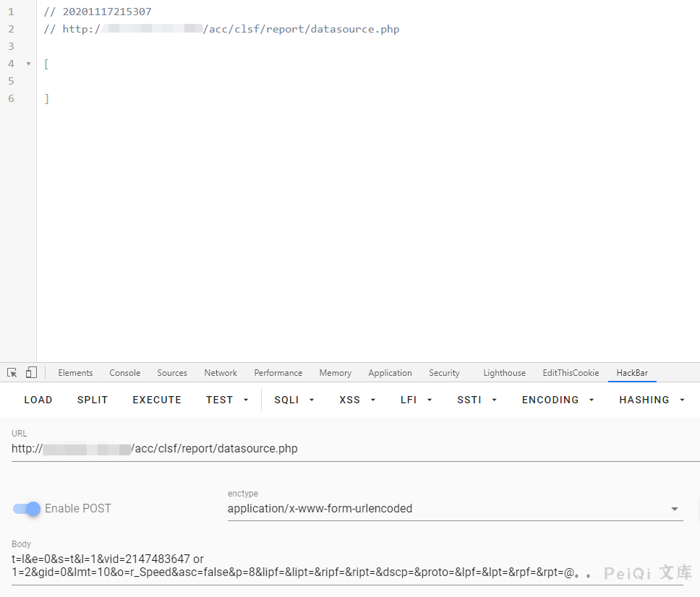Screen dimensions: 700x597
Task: Open the enctype dropdown
Action: pos(455,509)
